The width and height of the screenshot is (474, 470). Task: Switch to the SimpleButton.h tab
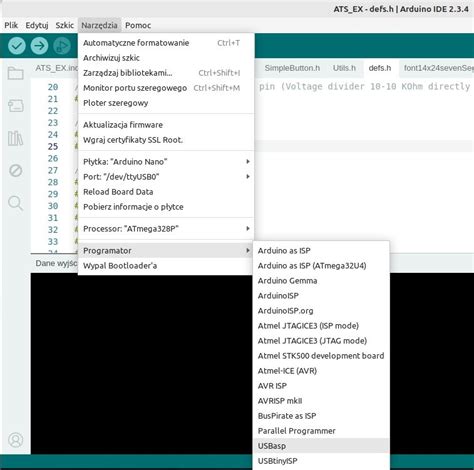point(292,68)
